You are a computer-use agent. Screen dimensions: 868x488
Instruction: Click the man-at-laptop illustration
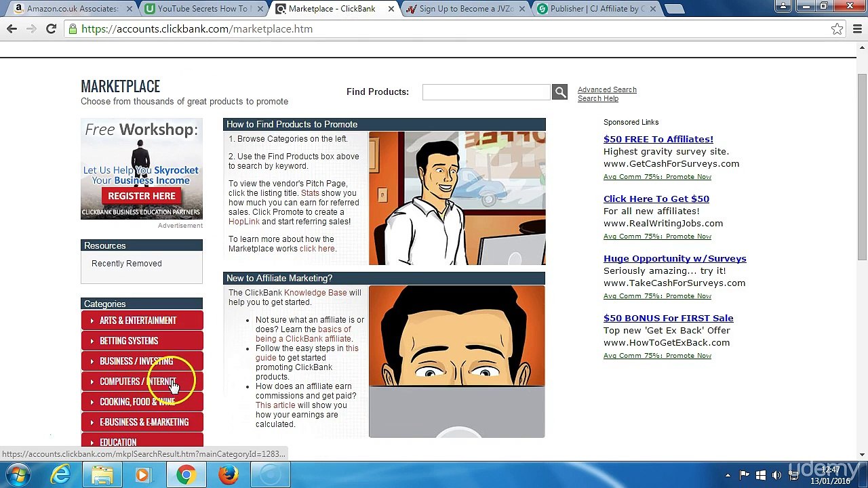coord(457,198)
